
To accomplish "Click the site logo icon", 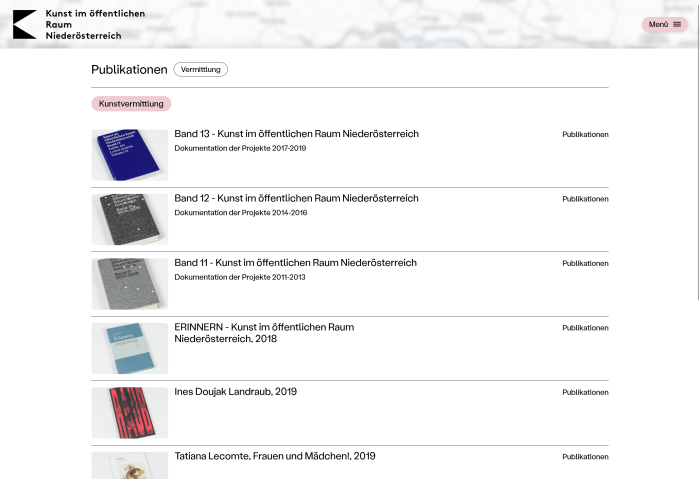I will [x=25, y=25].
